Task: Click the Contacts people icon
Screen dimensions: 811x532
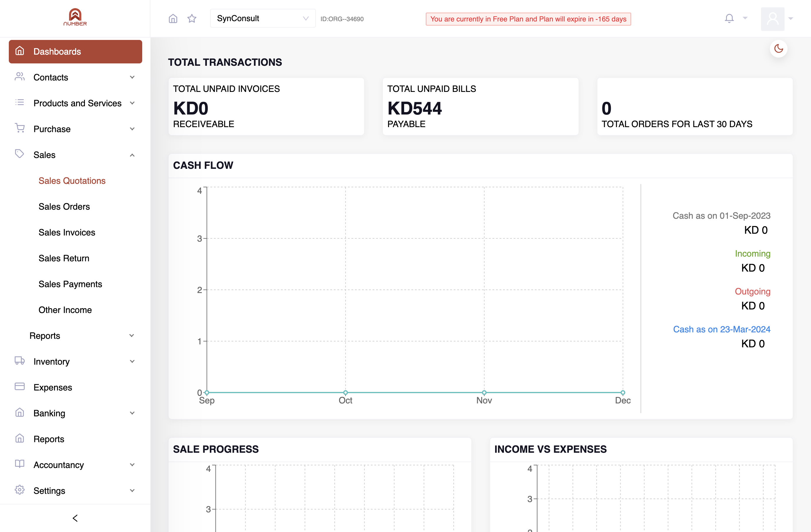Action: point(20,77)
